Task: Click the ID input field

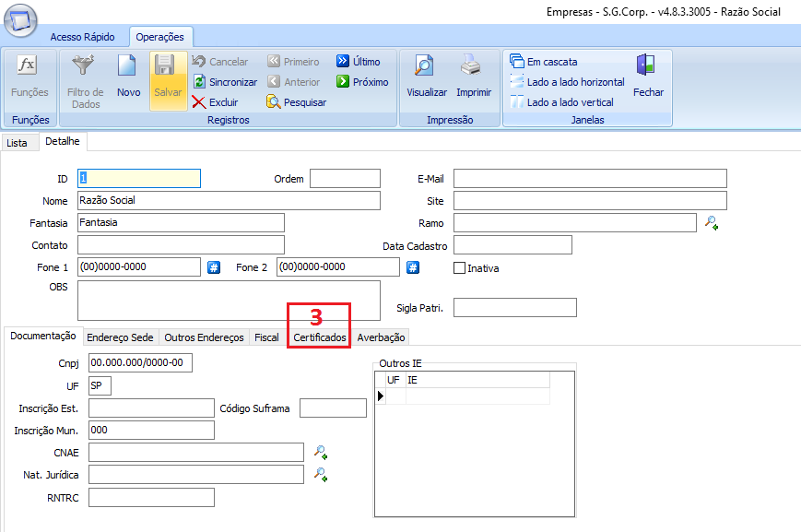Action: tap(139, 178)
